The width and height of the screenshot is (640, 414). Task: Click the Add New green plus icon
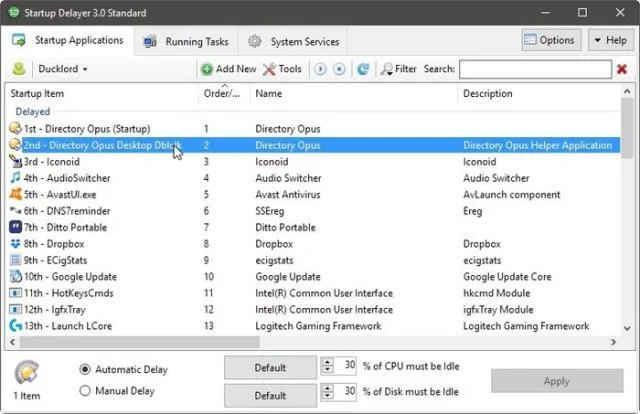[x=207, y=69]
